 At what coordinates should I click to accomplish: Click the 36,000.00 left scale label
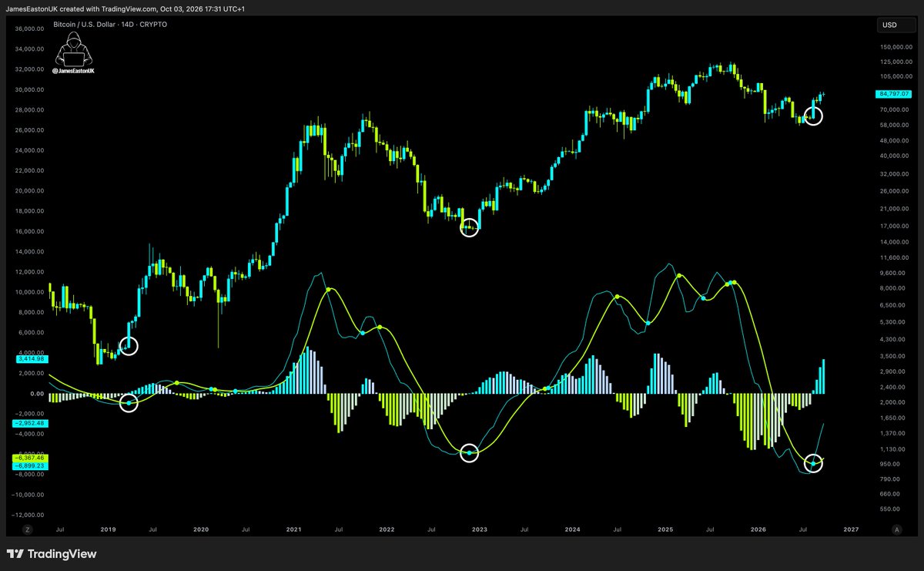coord(31,29)
